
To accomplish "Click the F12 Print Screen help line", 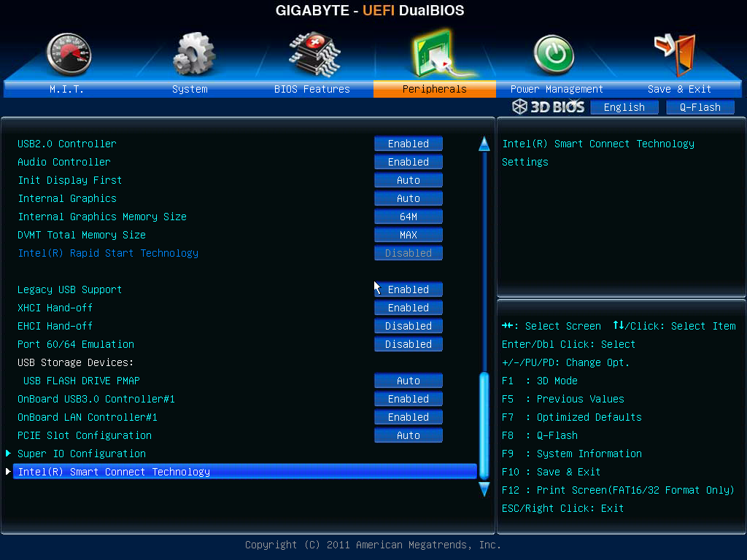I will 618,490.
